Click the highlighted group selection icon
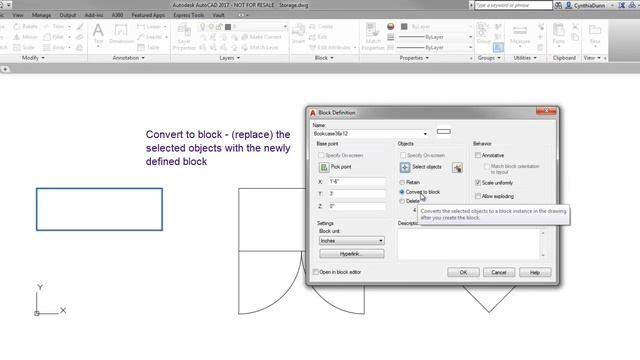 (498, 47)
